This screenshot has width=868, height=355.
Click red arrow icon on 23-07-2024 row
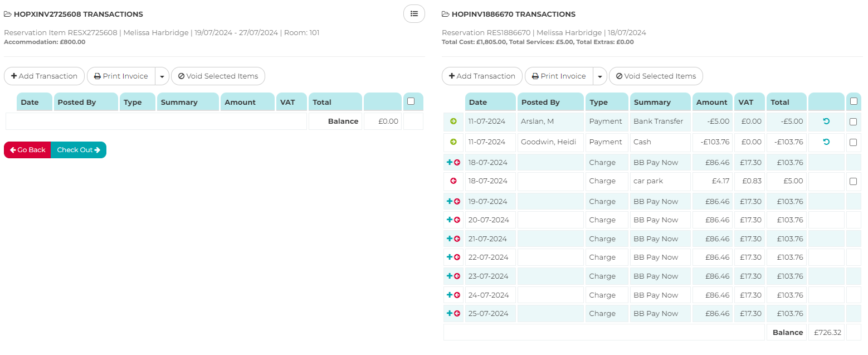pos(457,276)
